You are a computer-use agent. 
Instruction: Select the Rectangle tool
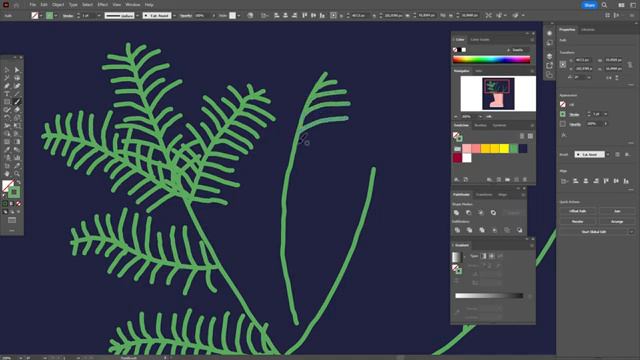point(7,102)
